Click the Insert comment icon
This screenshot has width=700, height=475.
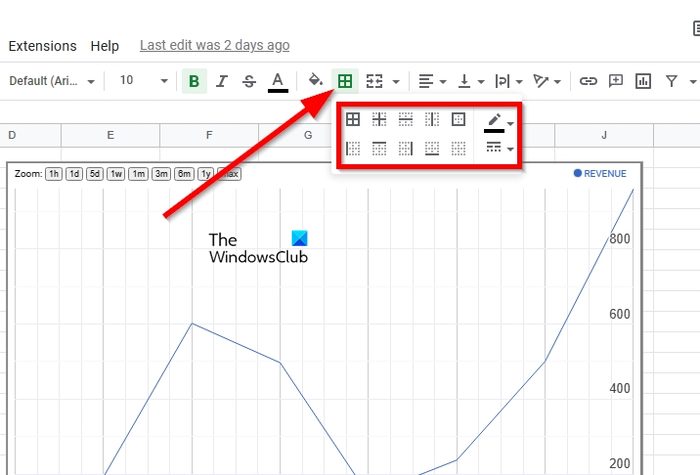616,81
